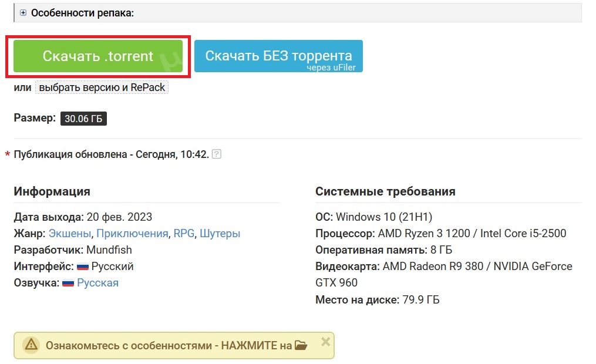The height and width of the screenshot is (364, 596).
Task: Open the Экшены genre link
Action: (x=70, y=234)
